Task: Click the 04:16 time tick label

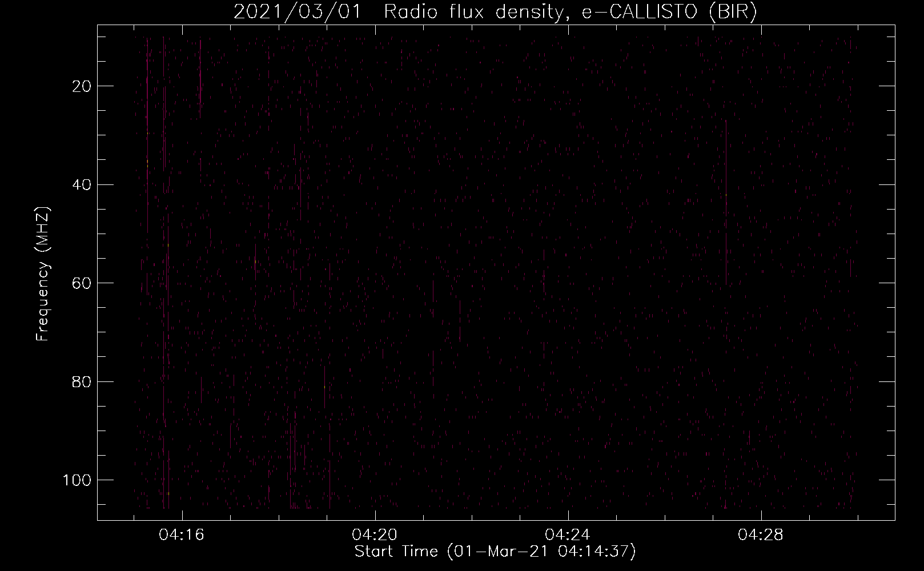Action: coord(182,535)
